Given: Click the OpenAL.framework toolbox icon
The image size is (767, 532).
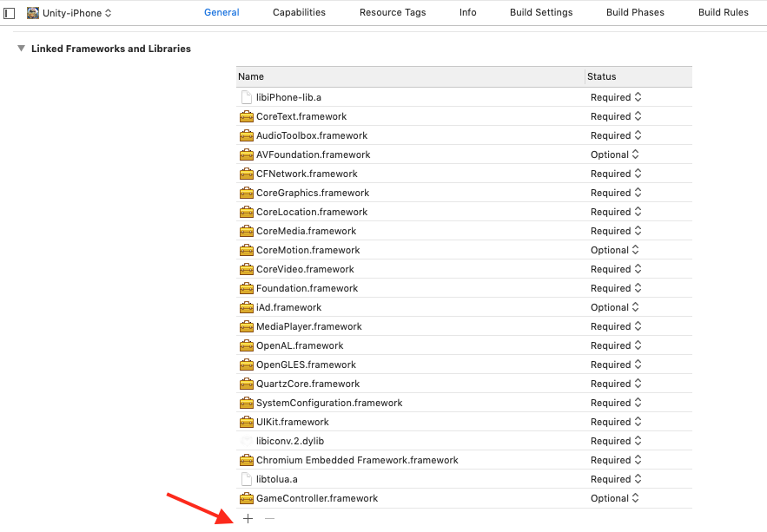Looking at the screenshot, I should click(247, 345).
